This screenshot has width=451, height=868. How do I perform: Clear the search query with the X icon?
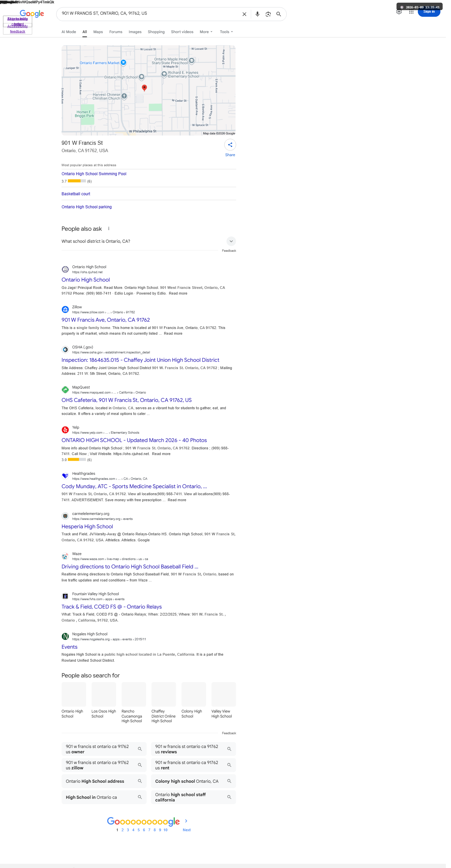coord(247,14)
